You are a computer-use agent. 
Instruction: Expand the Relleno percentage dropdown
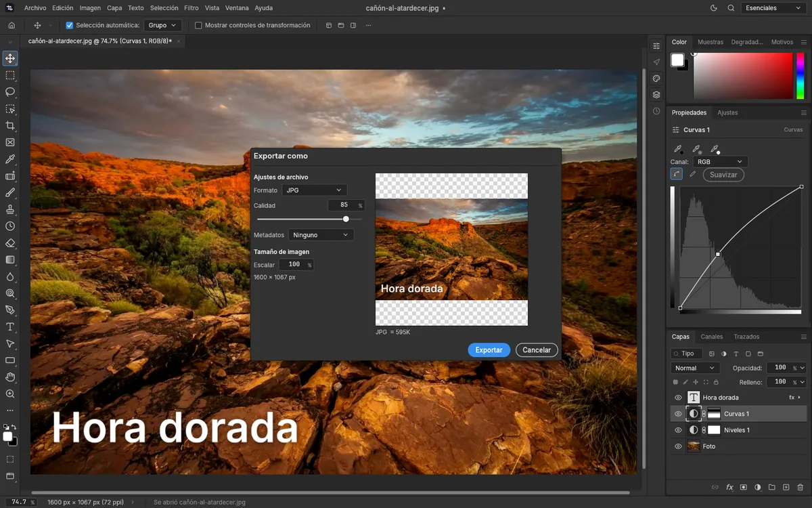click(803, 382)
